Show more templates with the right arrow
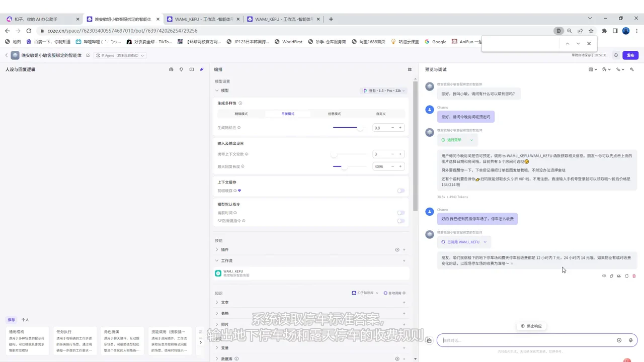 pyautogui.click(x=201, y=342)
